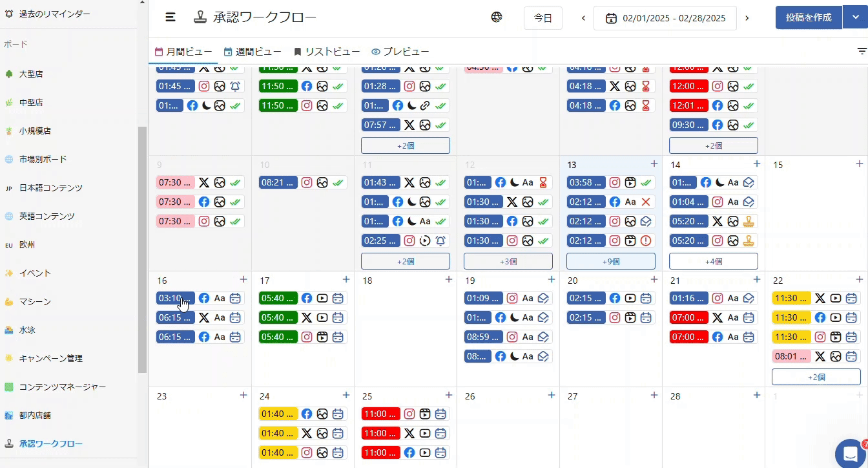Add a post on day 26 plus icon

(551, 396)
